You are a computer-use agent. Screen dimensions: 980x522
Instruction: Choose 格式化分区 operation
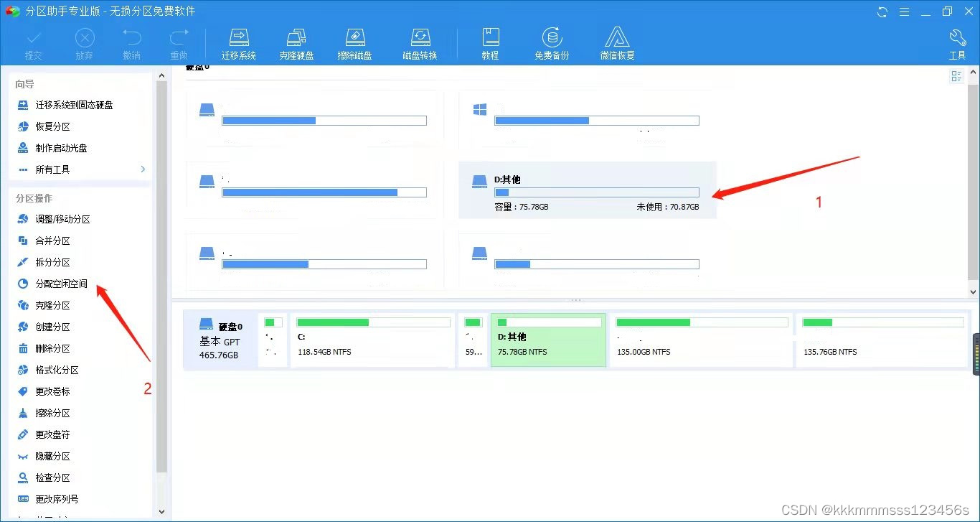[57, 370]
